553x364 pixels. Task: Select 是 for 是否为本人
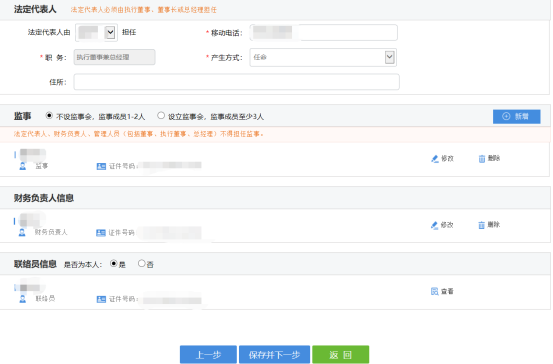114,263
